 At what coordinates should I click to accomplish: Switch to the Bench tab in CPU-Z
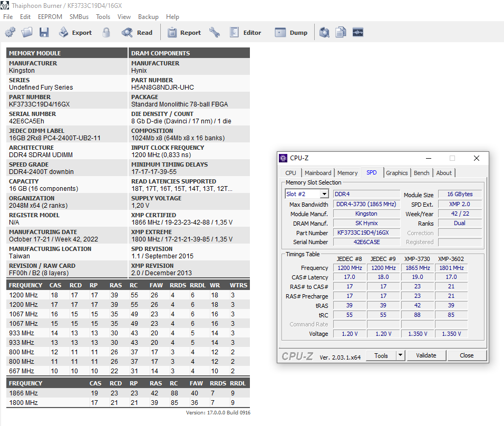tap(422, 173)
